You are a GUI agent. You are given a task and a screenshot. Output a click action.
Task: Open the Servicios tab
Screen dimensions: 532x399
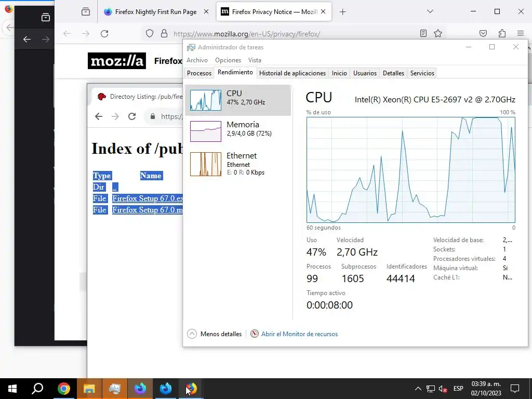point(422,73)
